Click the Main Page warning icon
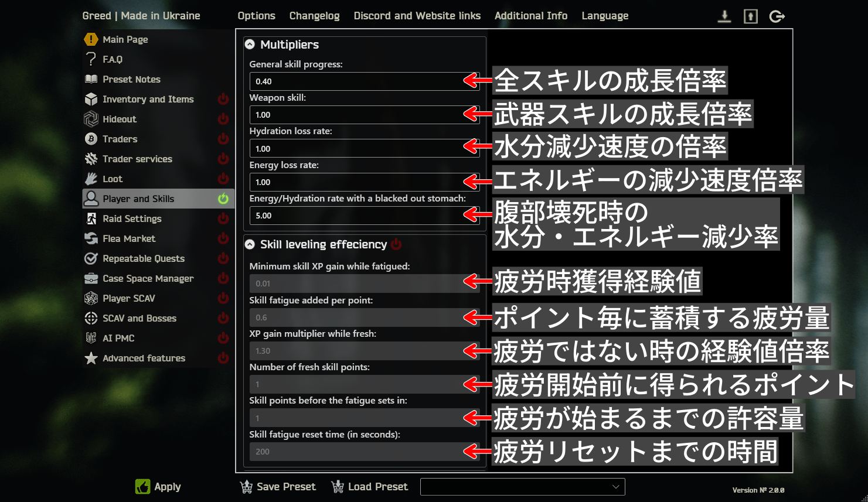 coord(91,39)
